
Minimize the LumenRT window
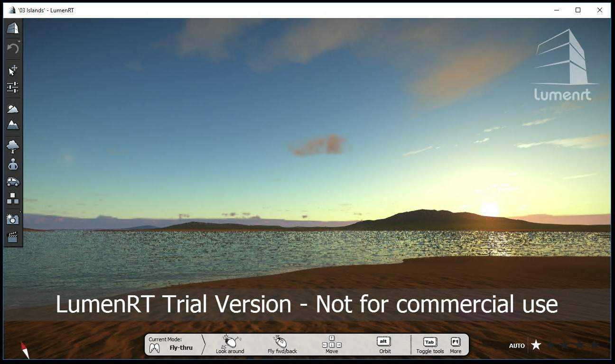click(556, 10)
